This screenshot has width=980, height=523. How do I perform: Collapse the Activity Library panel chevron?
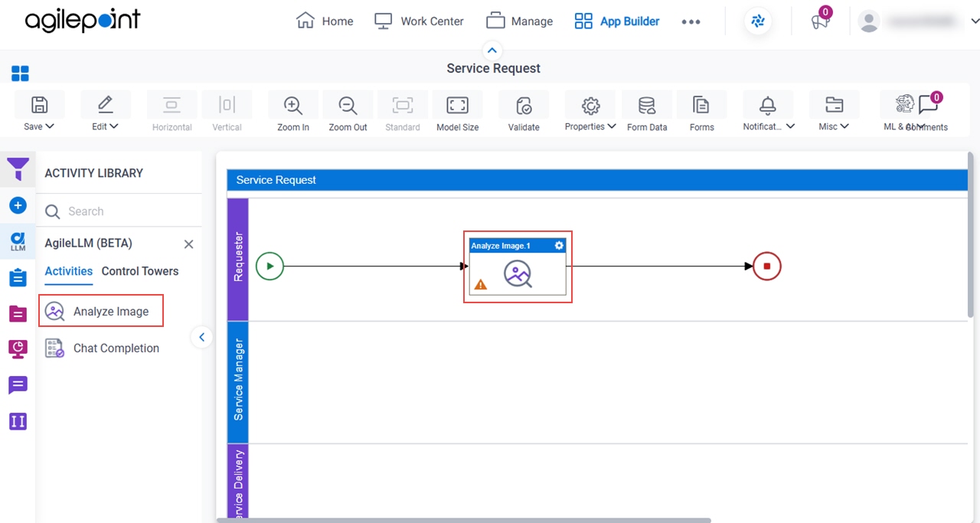click(201, 337)
